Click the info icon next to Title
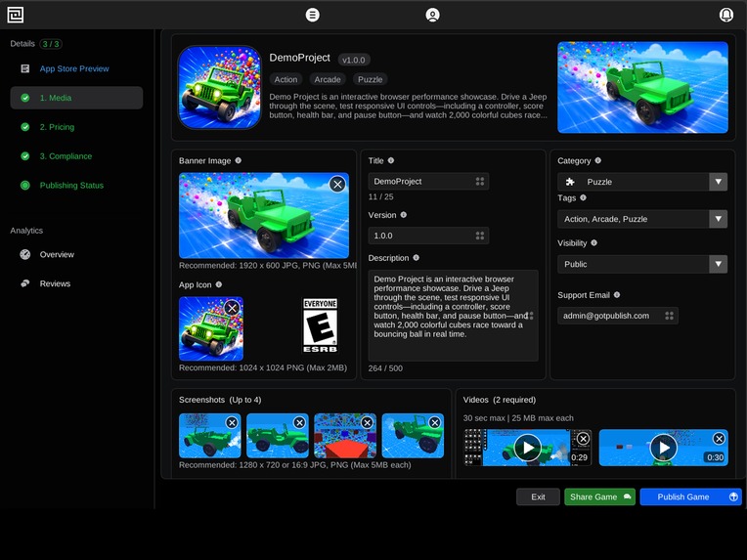 pyautogui.click(x=391, y=160)
